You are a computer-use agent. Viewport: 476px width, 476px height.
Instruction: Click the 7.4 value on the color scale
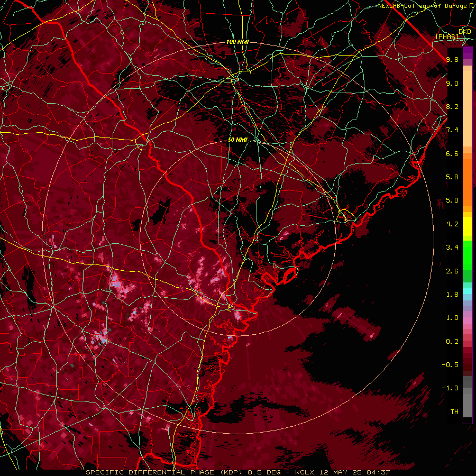click(x=452, y=130)
